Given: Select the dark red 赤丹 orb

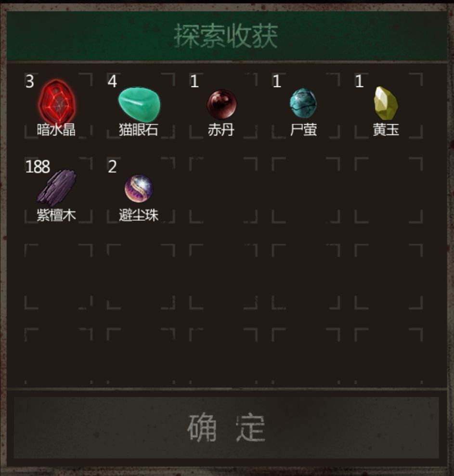Looking at the screenshot, I should tap(221, 104).
